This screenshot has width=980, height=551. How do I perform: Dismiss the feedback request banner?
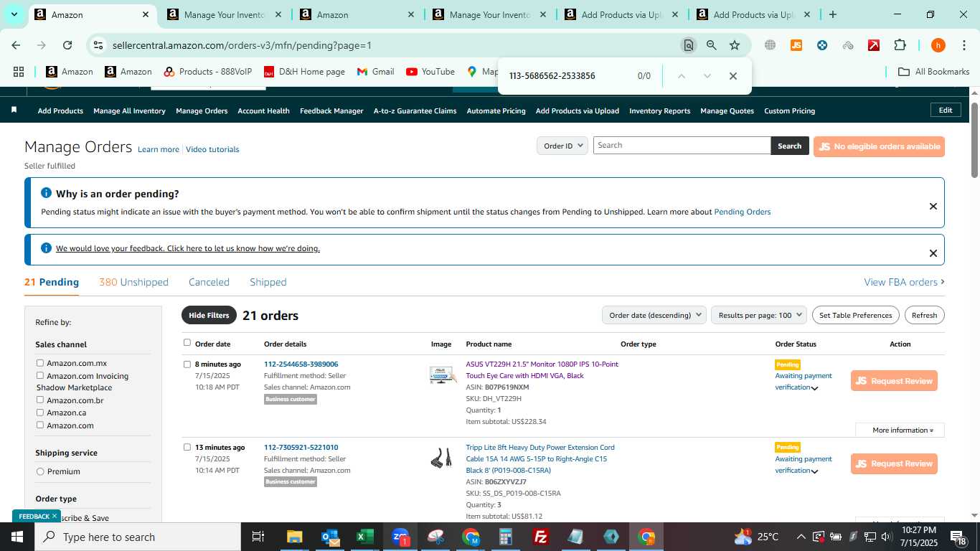click(x=933, y=253)
